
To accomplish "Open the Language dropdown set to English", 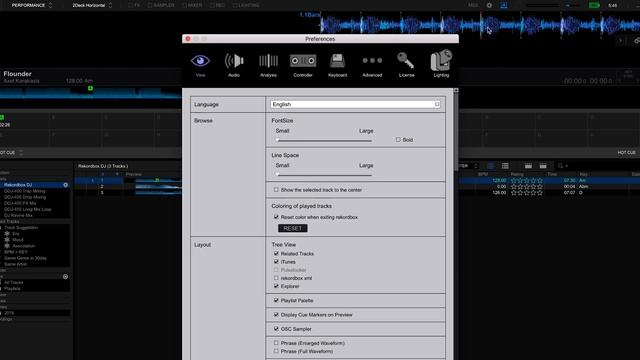I will coord(355,104).
